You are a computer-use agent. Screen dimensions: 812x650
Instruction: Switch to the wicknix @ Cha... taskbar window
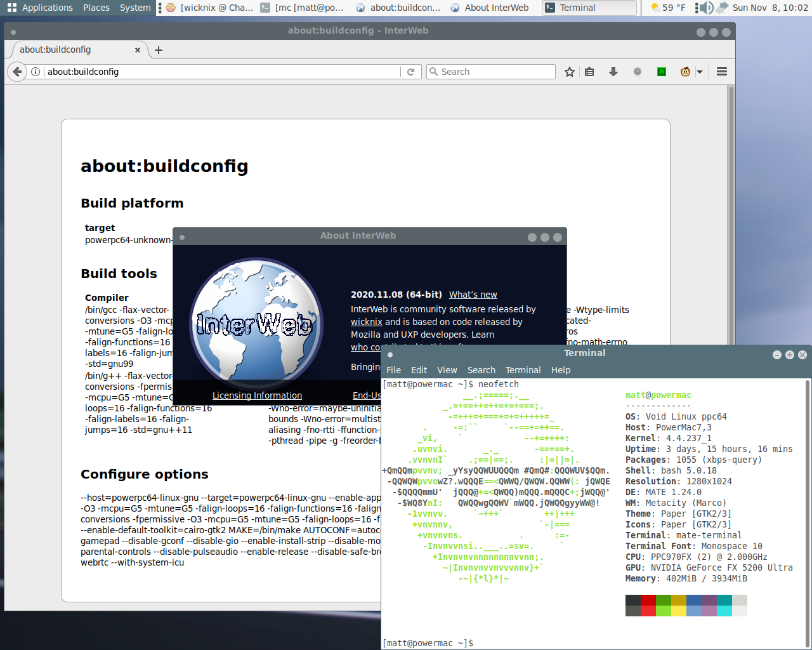(209, 8)
